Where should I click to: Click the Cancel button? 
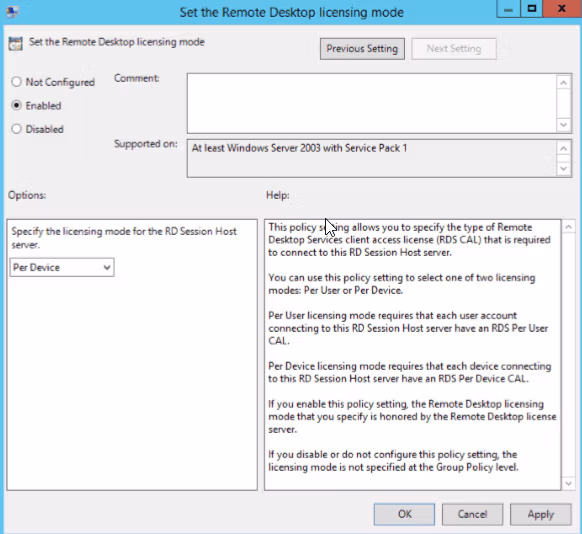point(472,514)
